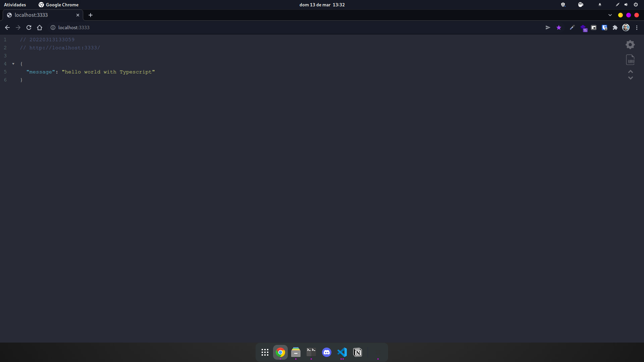
Task: Show applications grid in dock
Action: point(265,352)
